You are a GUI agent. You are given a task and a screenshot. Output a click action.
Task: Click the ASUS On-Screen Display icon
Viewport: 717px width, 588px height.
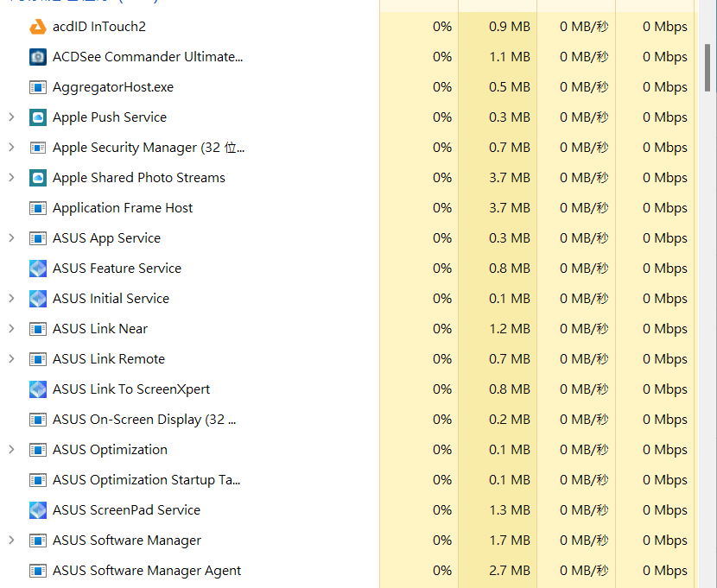(x=37, y=420)
